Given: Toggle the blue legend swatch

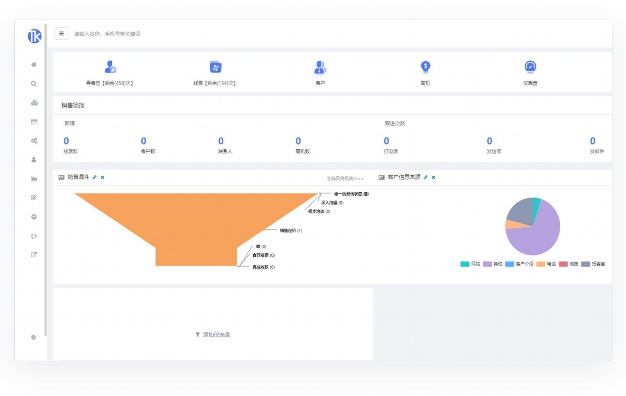Looking at the screenshot, I should 509,264.
